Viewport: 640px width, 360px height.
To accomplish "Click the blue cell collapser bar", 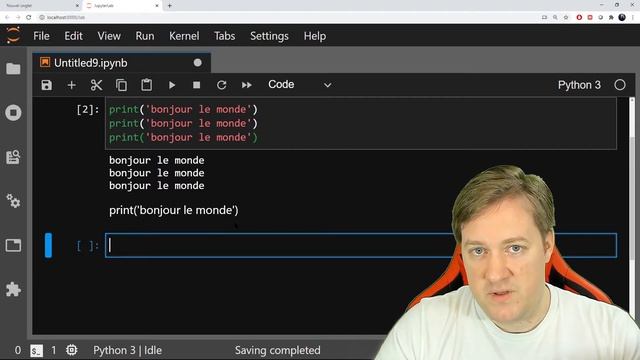I will [48, 245].
